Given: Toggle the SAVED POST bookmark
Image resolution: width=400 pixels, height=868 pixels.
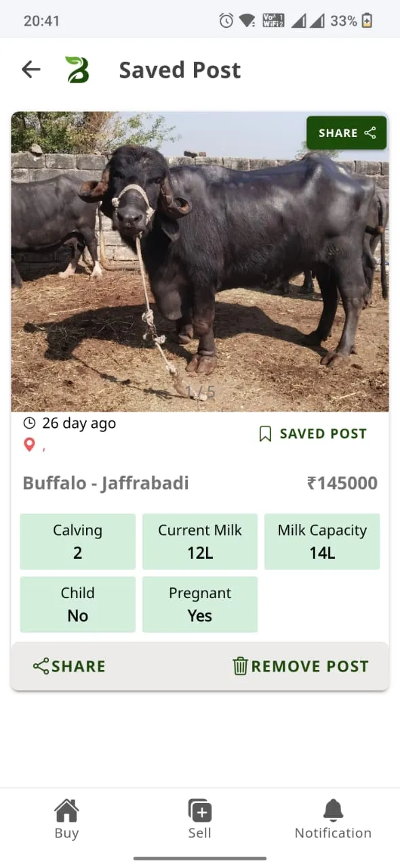Looking at the screenshot, I should pos(313,434).
